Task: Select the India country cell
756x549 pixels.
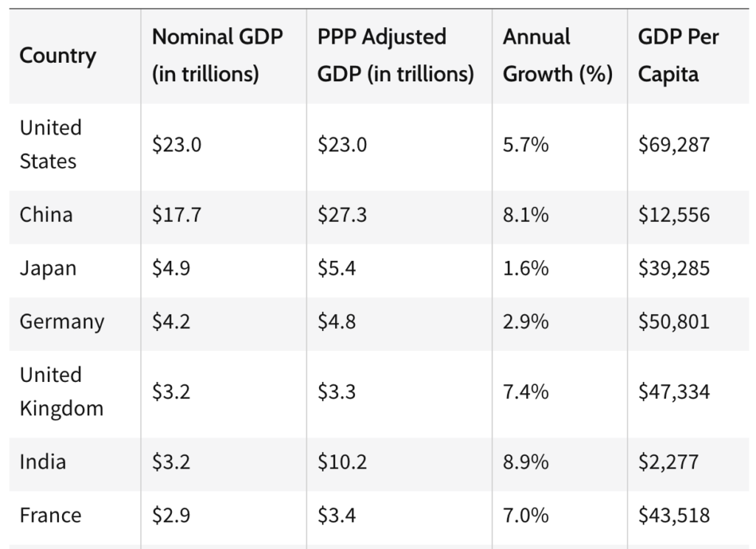Action: (x=42, y=463)
